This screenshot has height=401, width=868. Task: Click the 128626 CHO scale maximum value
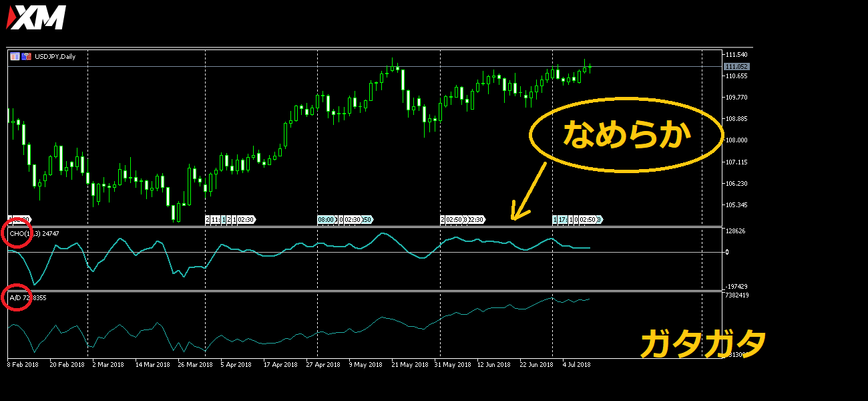736,231
